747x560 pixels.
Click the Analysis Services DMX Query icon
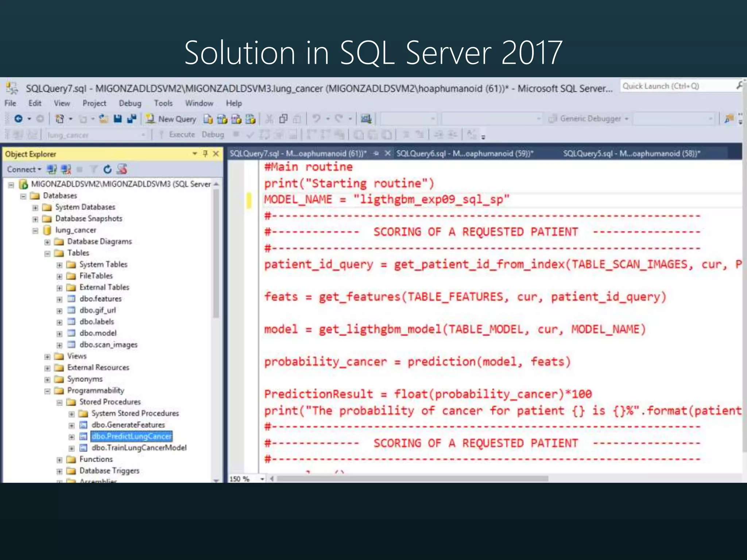tap(236, 119)
